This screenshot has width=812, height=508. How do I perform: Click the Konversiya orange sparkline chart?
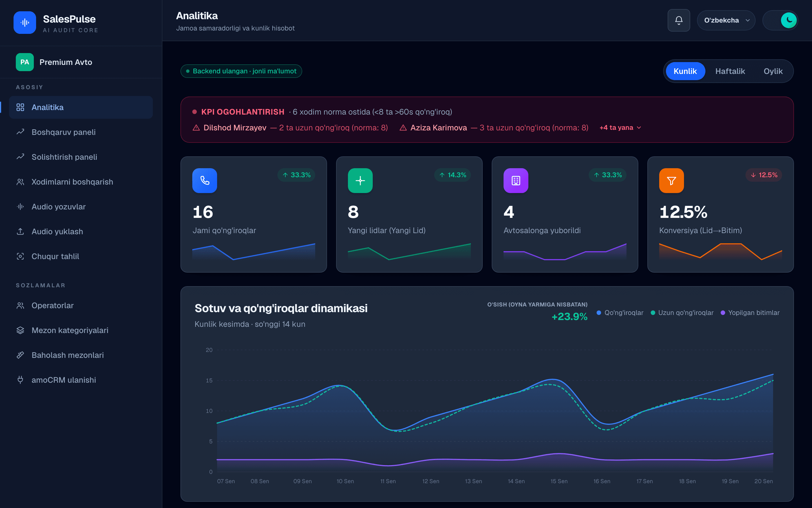coord(720,251)
